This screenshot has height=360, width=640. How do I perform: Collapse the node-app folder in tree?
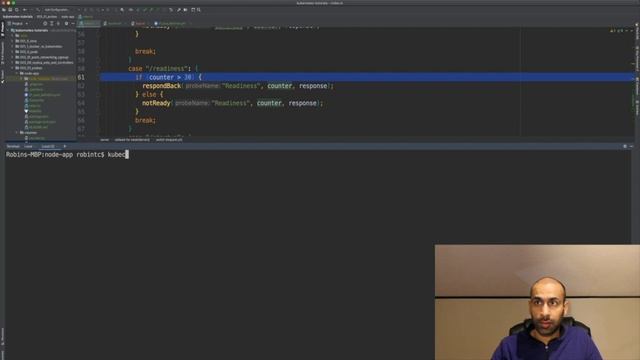(x=17, y=73)
